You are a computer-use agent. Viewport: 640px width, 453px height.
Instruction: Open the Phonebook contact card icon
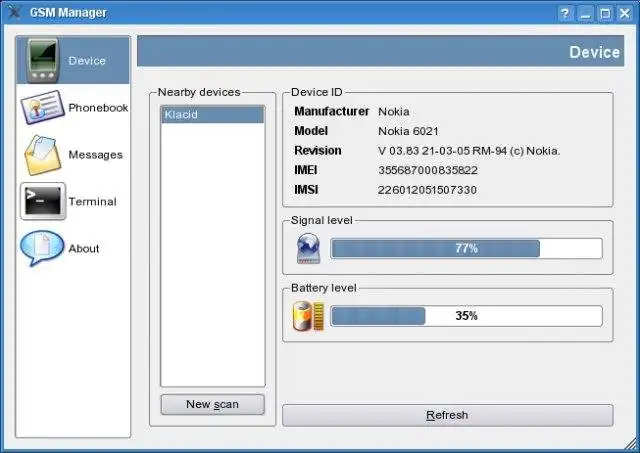pyautogui.click(x=42, y=107)
